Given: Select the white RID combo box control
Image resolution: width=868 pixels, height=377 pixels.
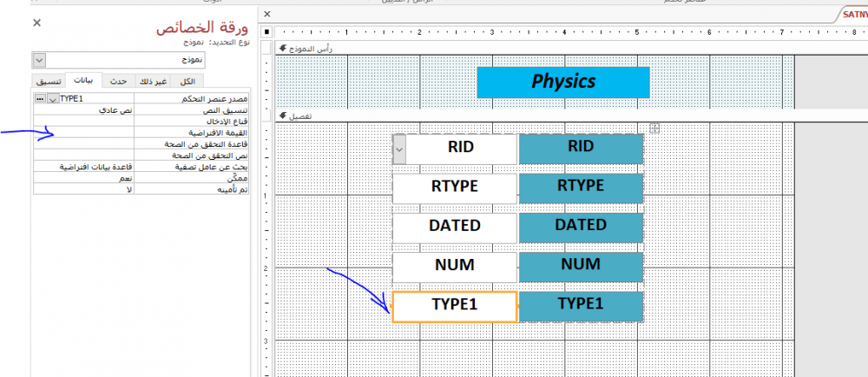Looking at the screenshot, I should (455, 149).
